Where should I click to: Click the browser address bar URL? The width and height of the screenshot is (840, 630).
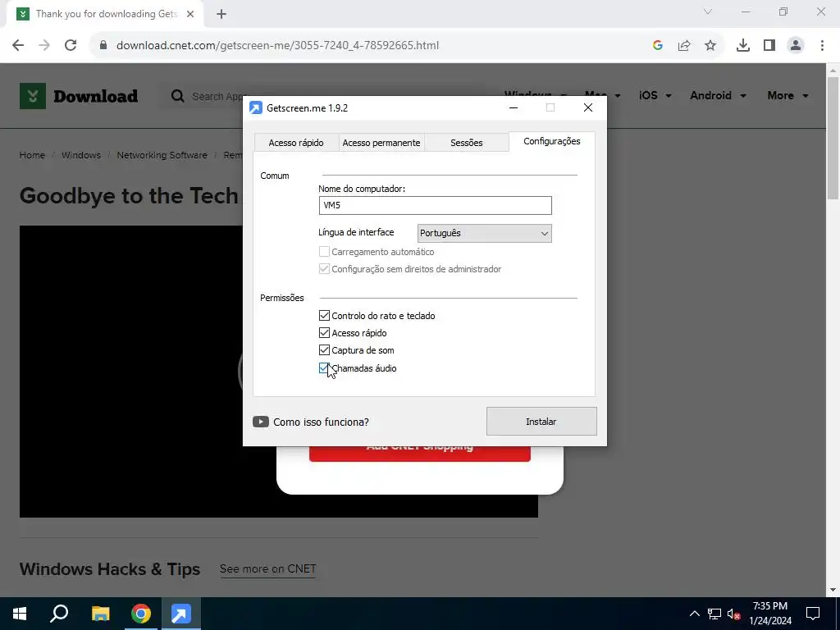pyautogui.click(x=277, y=45)
